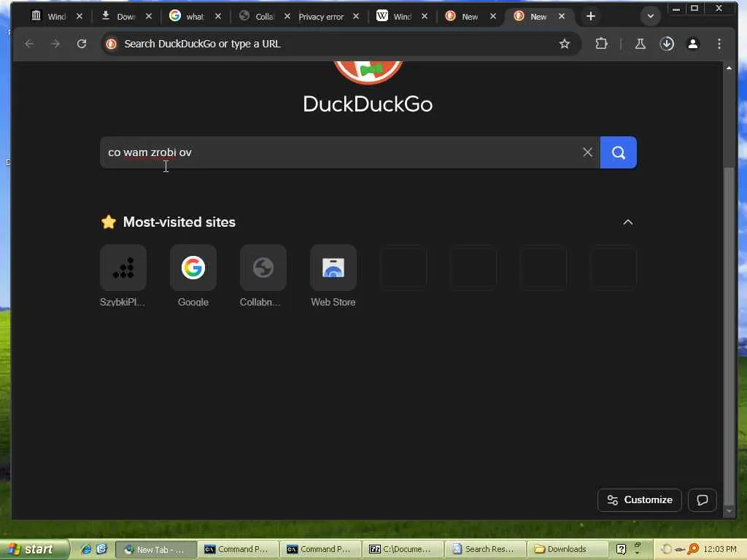This screenshot has height=560, width=747.
Task: Launch Internet Explorer from quick launch
Action: (x=86, y=550)
